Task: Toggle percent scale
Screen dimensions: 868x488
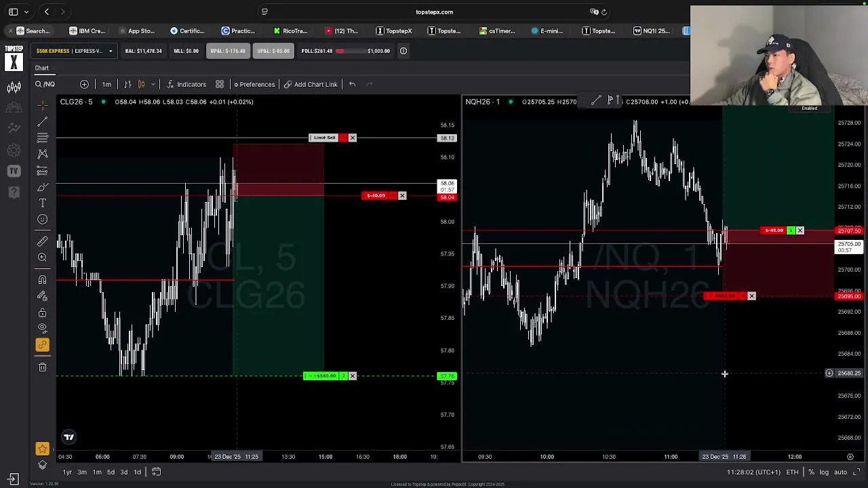Action: click(x=811, y=472)
